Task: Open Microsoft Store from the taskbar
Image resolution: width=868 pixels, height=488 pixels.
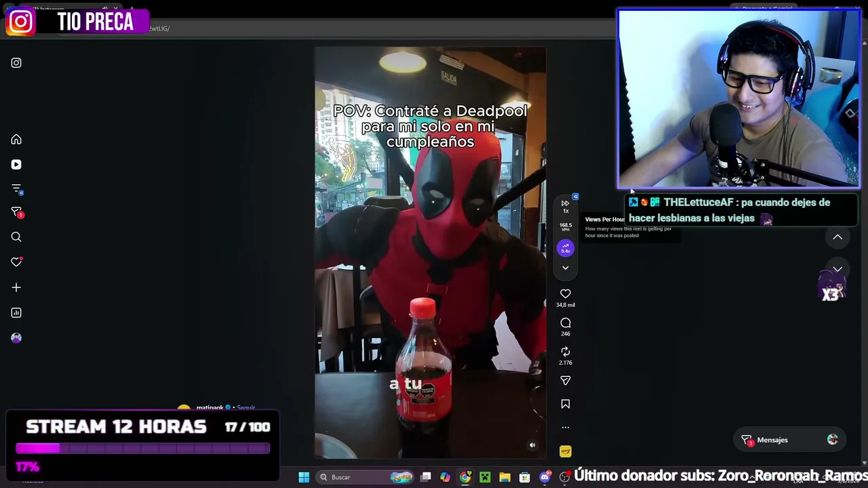Action: [x=524, y=477]
